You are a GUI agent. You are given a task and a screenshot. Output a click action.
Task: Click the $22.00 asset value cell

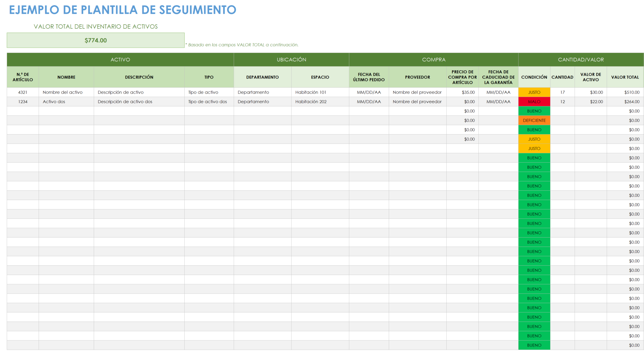coord(591,102)
